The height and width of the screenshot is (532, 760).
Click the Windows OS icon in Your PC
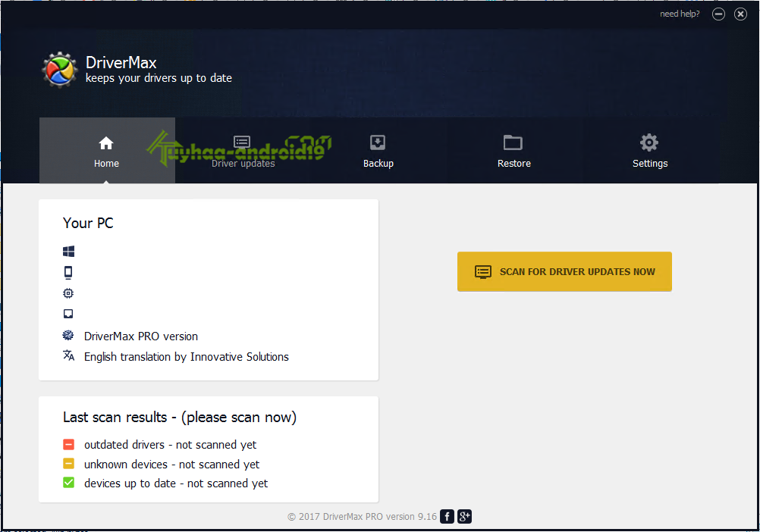(68, 252)
